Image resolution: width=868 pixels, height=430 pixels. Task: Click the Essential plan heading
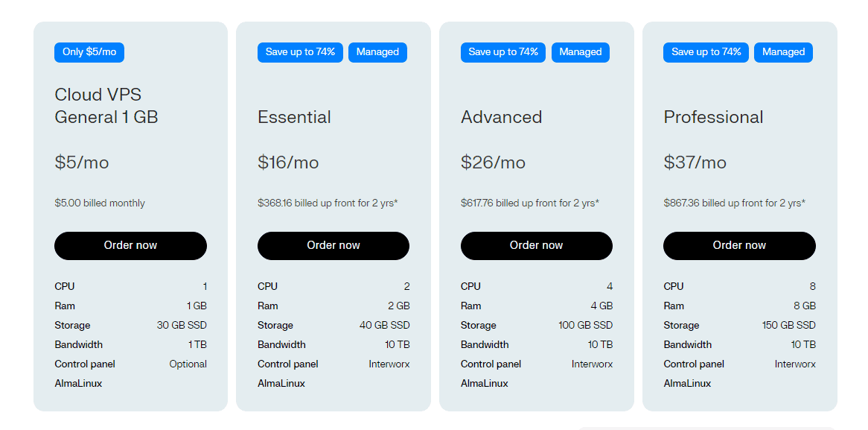[294, 117]
